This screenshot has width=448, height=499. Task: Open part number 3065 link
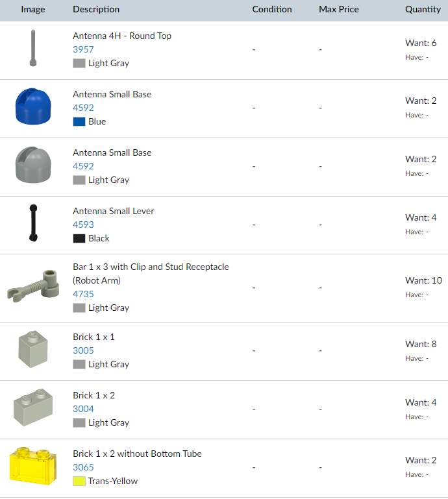[83, 467]
